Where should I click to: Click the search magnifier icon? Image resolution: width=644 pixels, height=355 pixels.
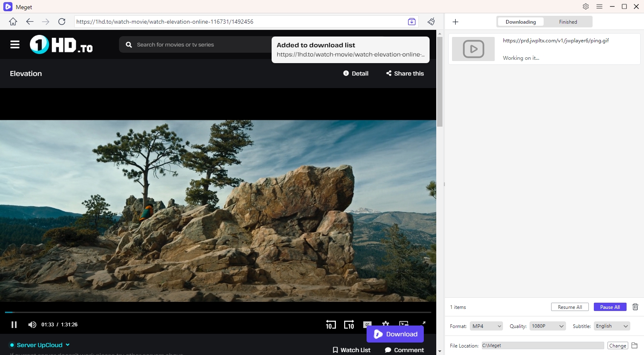(129, 44)
